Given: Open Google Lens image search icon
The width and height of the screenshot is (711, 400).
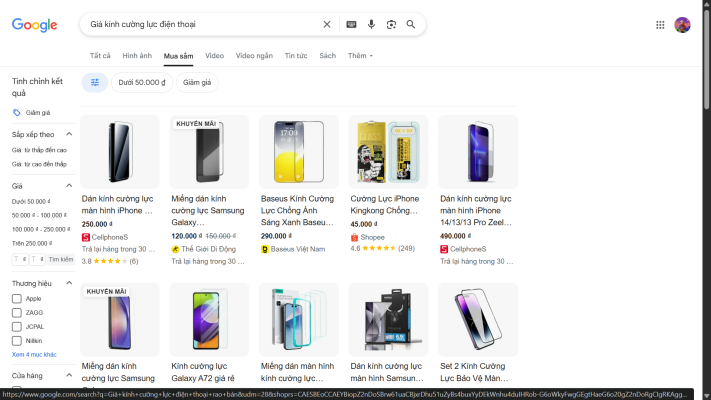Looking at the screenshot, I should (x=391, y=24).
